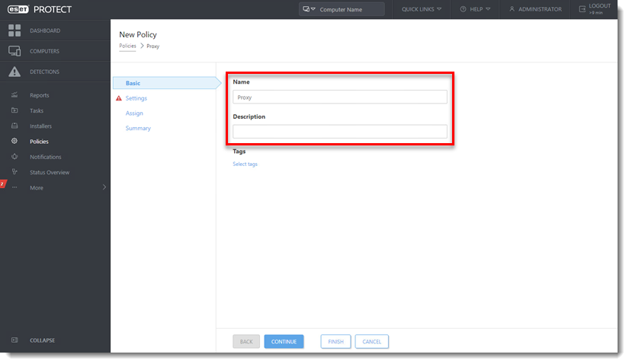This screenshot has height=364, width=629.
Task: Click the Select tags link
Action: (245, 164)
